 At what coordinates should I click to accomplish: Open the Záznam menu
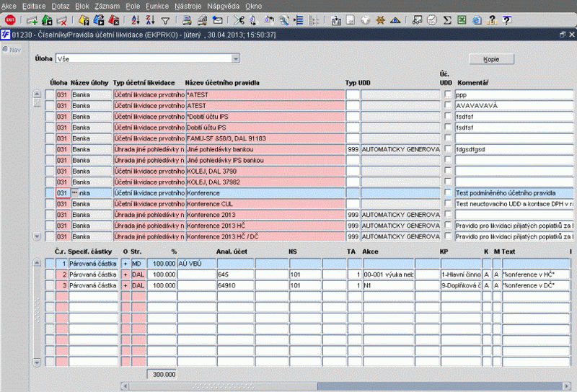[107, 5]
